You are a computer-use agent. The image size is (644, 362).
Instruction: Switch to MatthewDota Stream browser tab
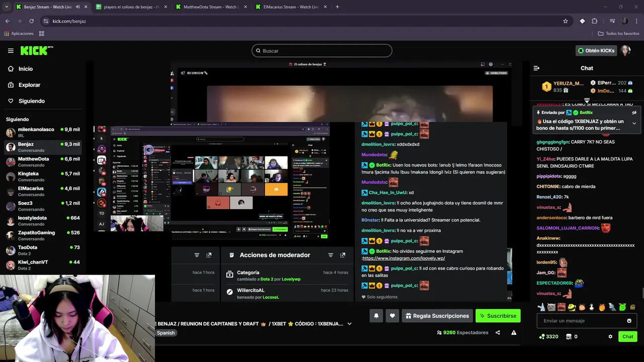[x=210, y=7]
